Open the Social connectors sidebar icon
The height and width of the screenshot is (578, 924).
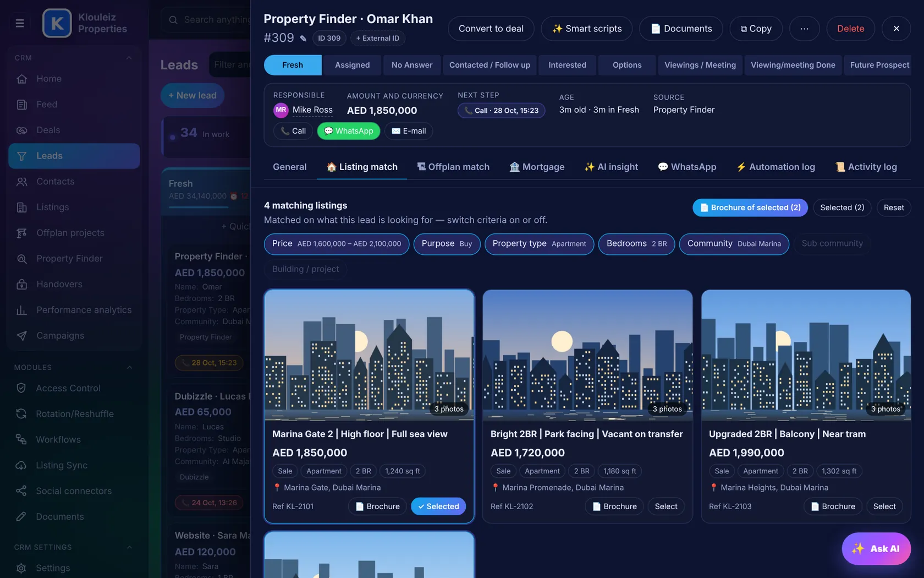[x=21, y=491]
